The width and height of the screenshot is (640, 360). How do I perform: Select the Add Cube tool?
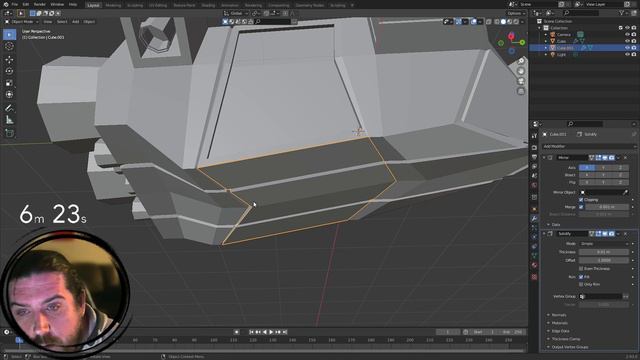point(9,133)
